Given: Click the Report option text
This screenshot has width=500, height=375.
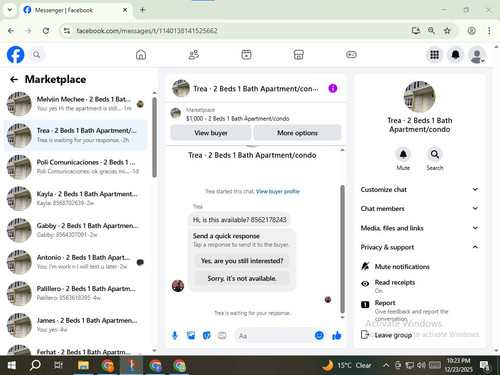Looking at the screenshot, I should [x=385, y=303].
